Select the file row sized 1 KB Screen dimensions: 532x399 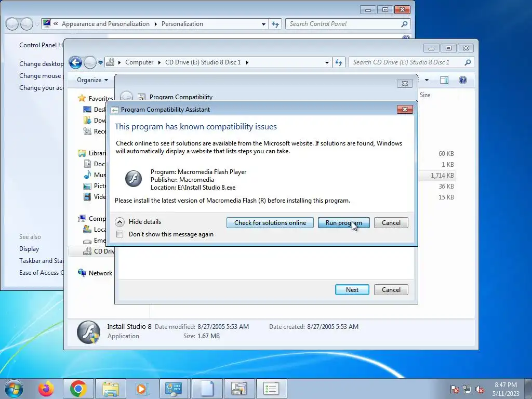447,165
